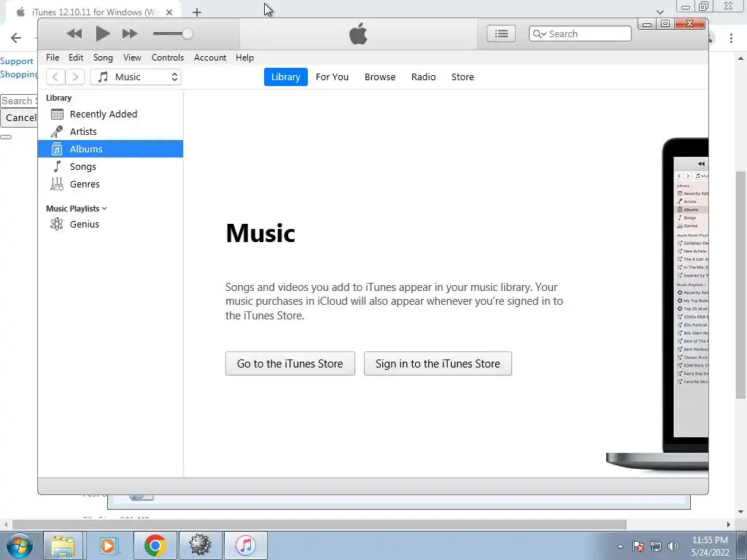Click the Action Center flag tray icon
The image size is (747, 560).
pyautogui.click(x=638, y=546)
